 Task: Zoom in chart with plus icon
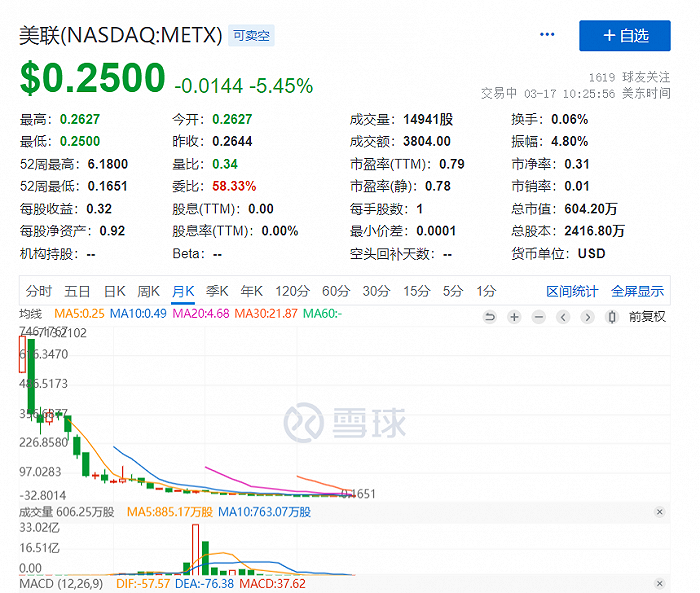(x=514, y=317)
